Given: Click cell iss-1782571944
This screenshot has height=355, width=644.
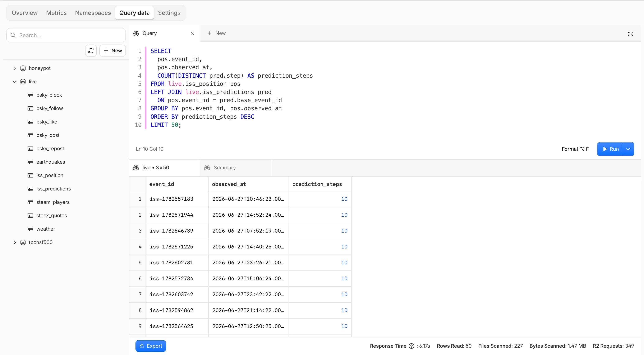Looking at the screenshot, I should point(177,215).
